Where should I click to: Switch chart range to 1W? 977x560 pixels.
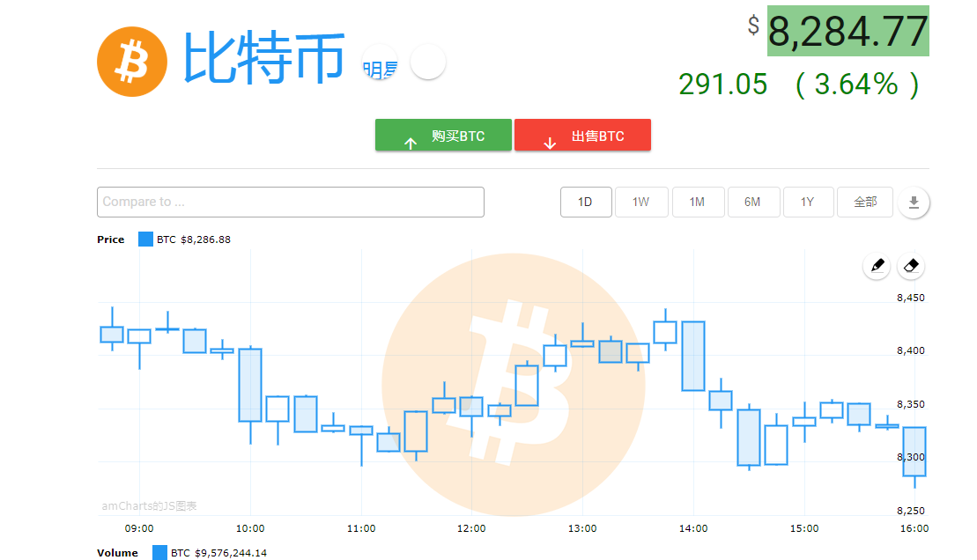(x=641, y=202)
